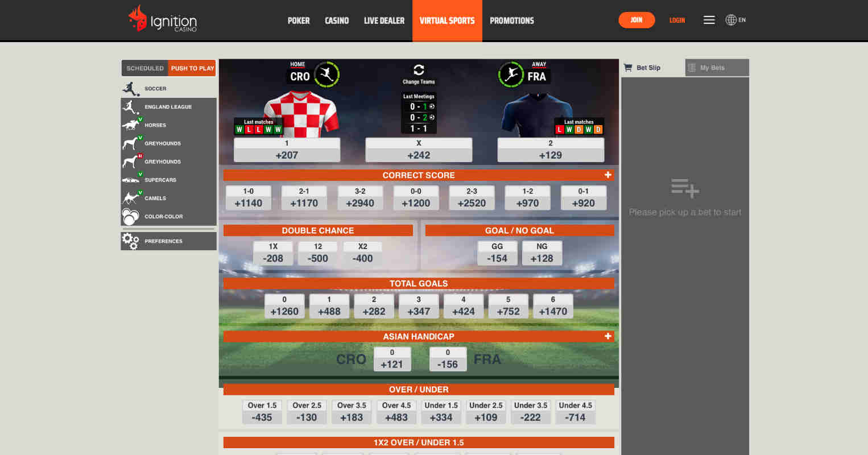Viewport: 868px width, 455px height.
Task: Open the Casino menu item
Action: (337, 20)
